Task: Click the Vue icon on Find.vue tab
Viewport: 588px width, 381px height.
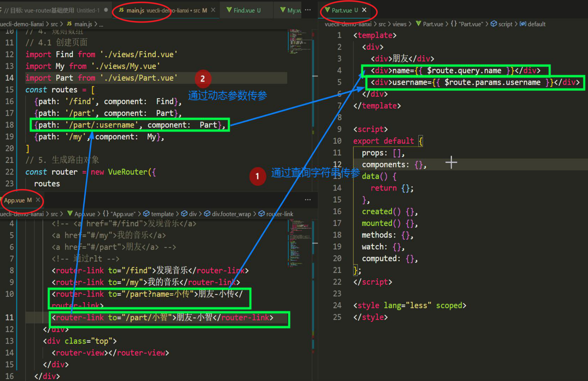Action: point(229,10)
